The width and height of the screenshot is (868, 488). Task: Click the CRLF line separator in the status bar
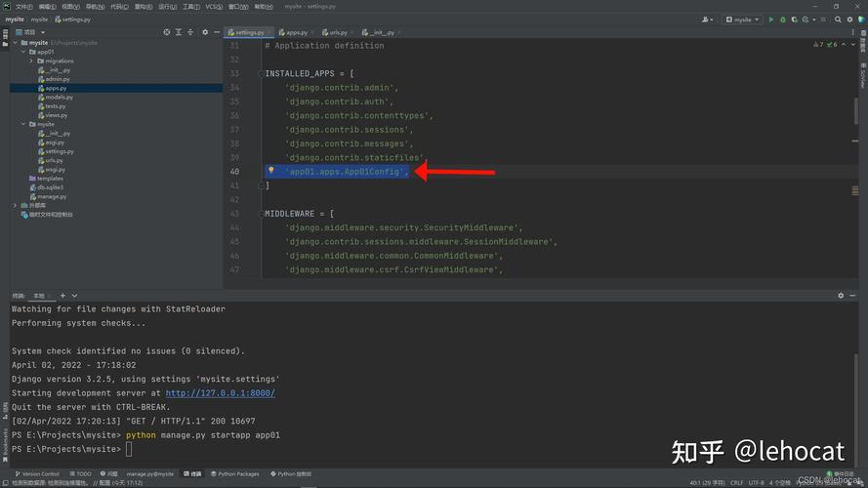(736, 482)
